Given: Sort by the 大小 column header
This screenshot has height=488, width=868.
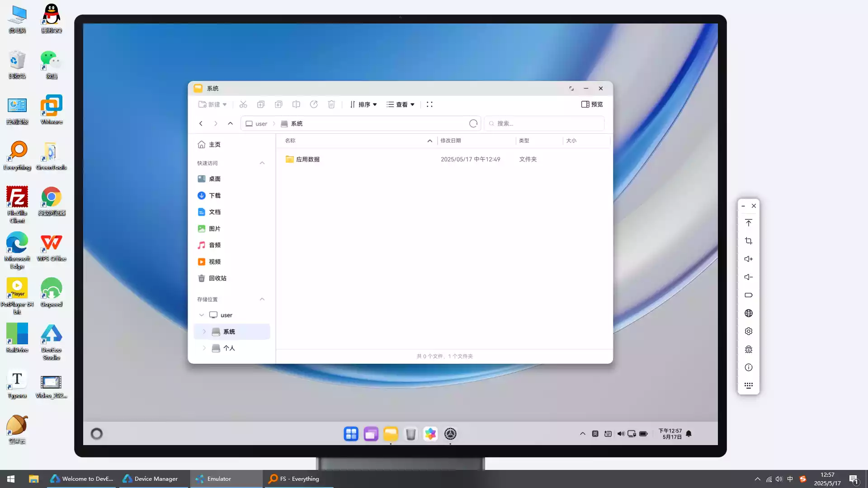Looking at the screenshot, I should 586,141.
